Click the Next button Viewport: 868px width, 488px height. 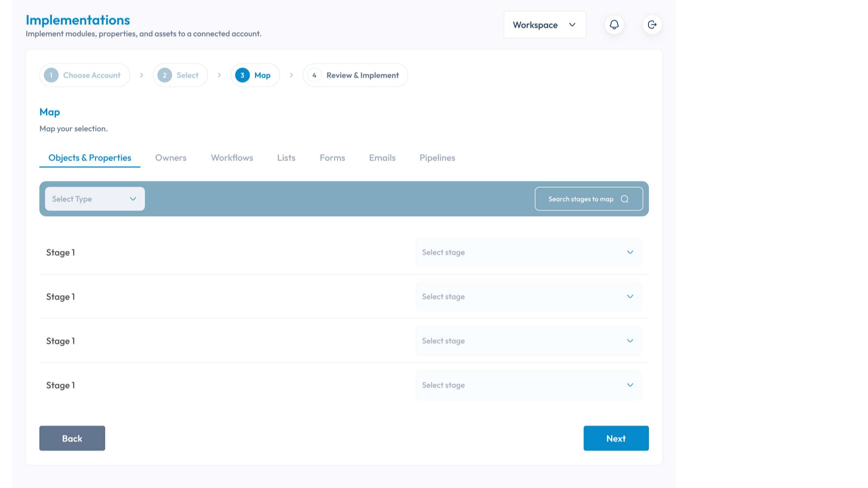click(616, 438)
